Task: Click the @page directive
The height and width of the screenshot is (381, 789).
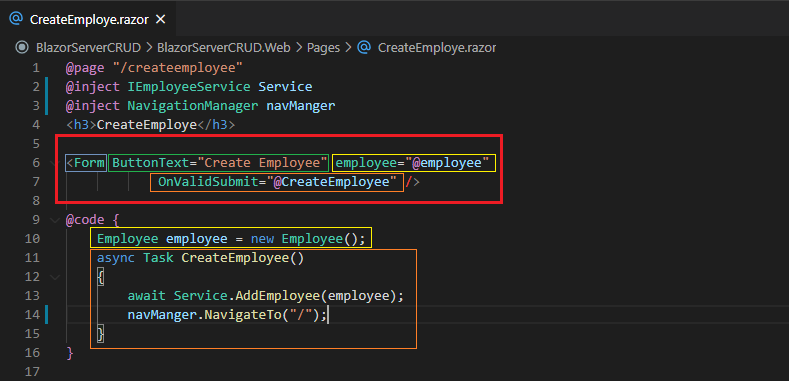Action: point(85,67)
